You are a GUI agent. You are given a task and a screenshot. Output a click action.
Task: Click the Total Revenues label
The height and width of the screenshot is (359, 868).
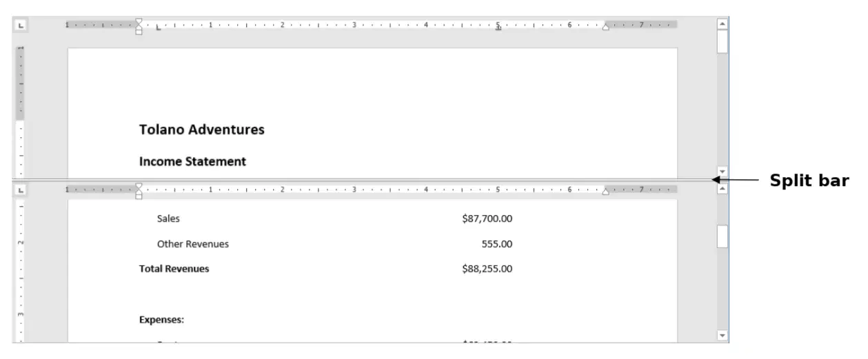coord(174,269)
